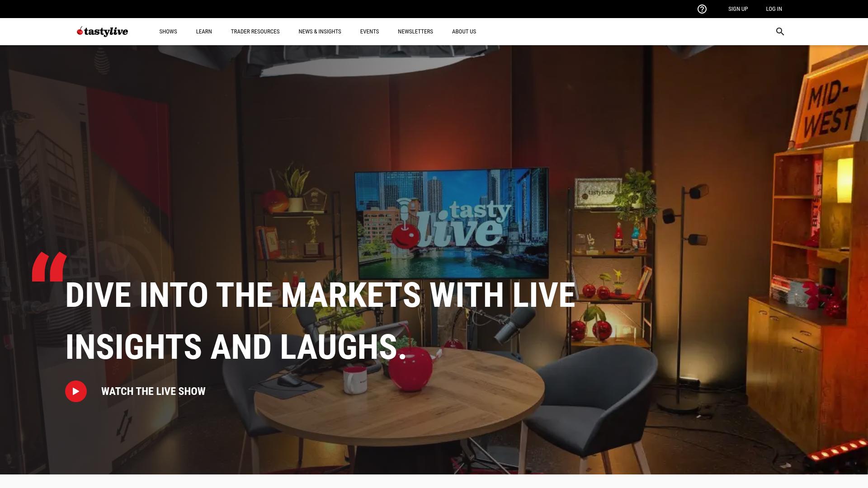Click the 'Dive into the markets' headline
The image size is (868, 488).
(320, 321)
